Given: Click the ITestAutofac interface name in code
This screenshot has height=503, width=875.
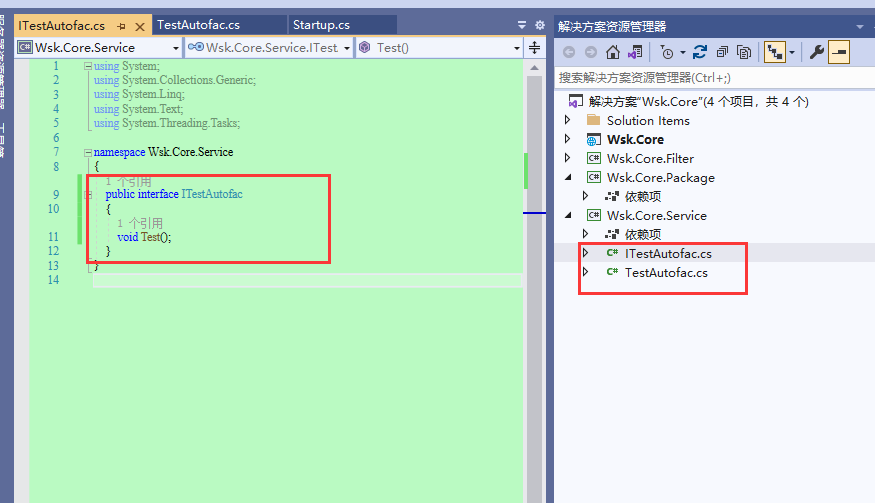Looking at the screenshot, I should [x=212, y=194].
